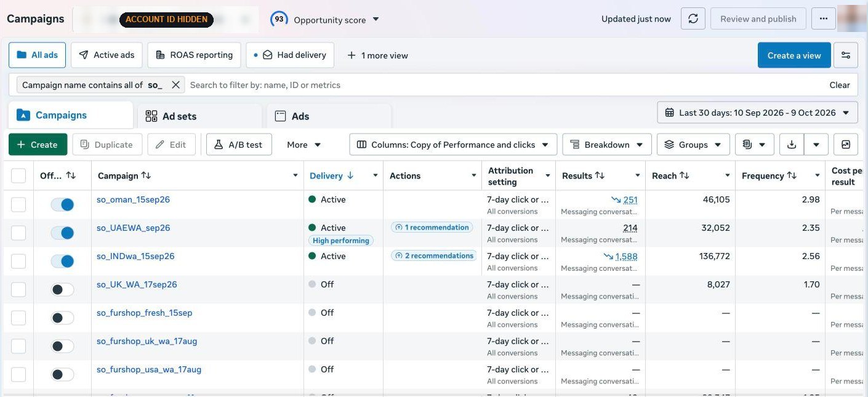Turn on the so_UK_WA_17sep26 campaign toggle

[62, 289]
